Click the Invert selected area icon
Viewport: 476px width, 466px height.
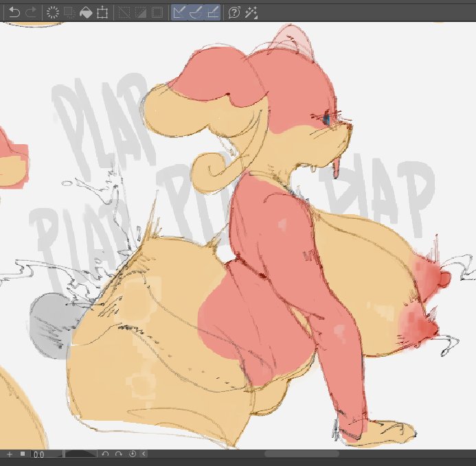141,12
